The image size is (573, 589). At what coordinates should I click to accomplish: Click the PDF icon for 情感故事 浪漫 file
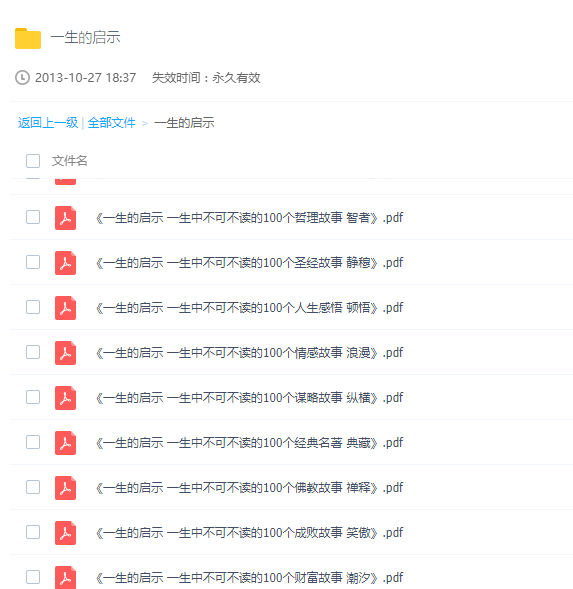65,353
